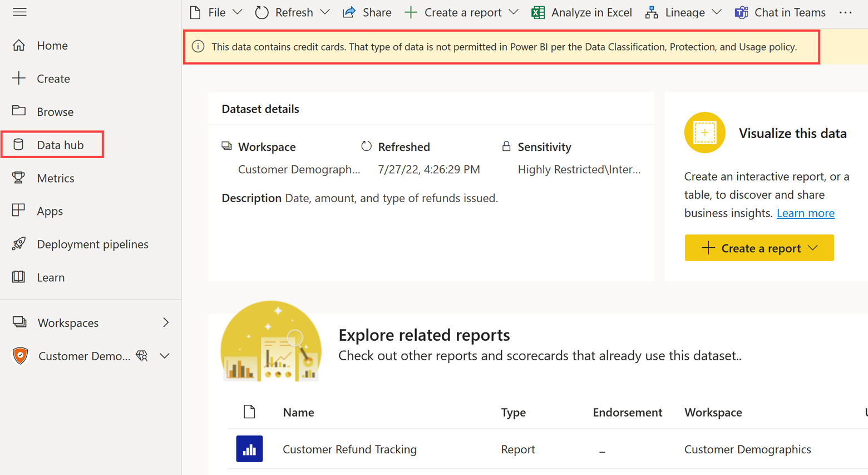Open the yellow Create a report button's dropdown arrow
868x475 pixels.
tap(813, 248)
